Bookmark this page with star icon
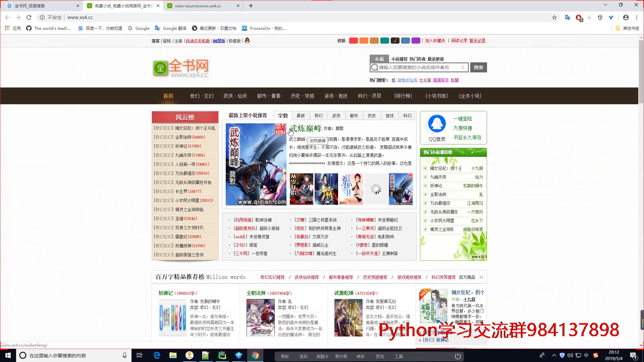The width and height of the screenshot is (644, 362). click(x=554, y=17)
